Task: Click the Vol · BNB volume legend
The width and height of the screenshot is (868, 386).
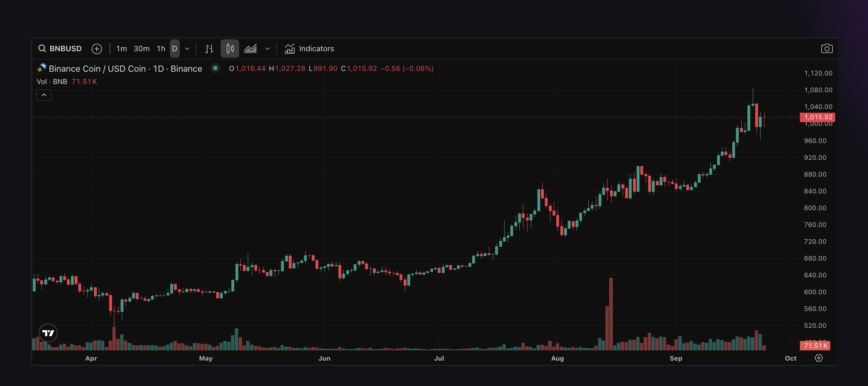Action: (x=52, y=82)
